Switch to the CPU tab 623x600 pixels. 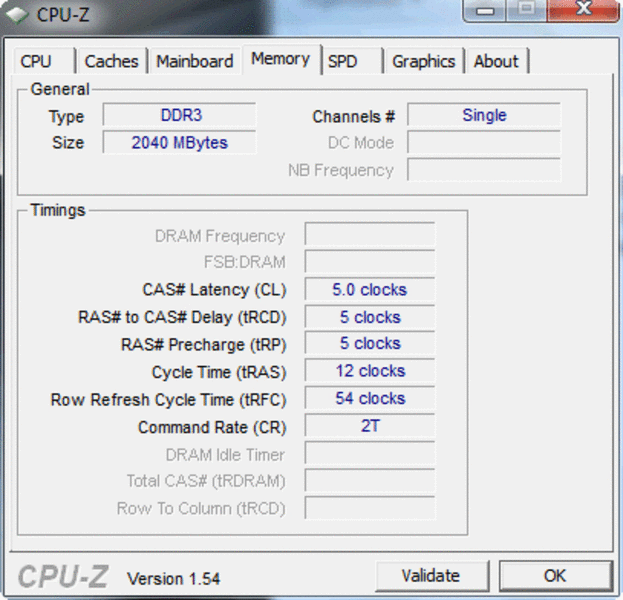44,61
